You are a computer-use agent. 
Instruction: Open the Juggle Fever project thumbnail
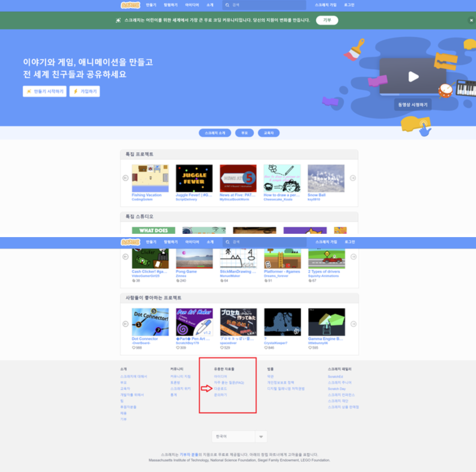[194, 178]
